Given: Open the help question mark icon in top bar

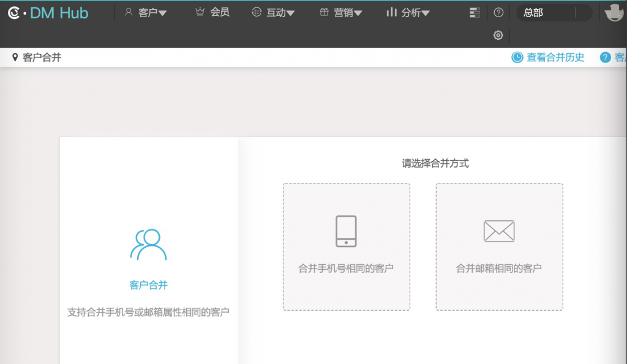Looking at the screenshot, I should coord(498,12).
